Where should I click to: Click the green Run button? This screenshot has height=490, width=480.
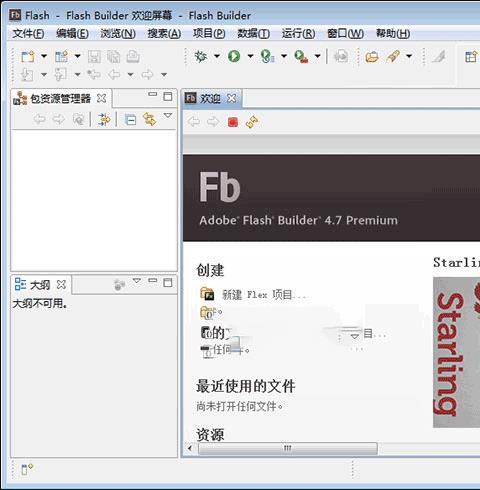coord(234,56)
